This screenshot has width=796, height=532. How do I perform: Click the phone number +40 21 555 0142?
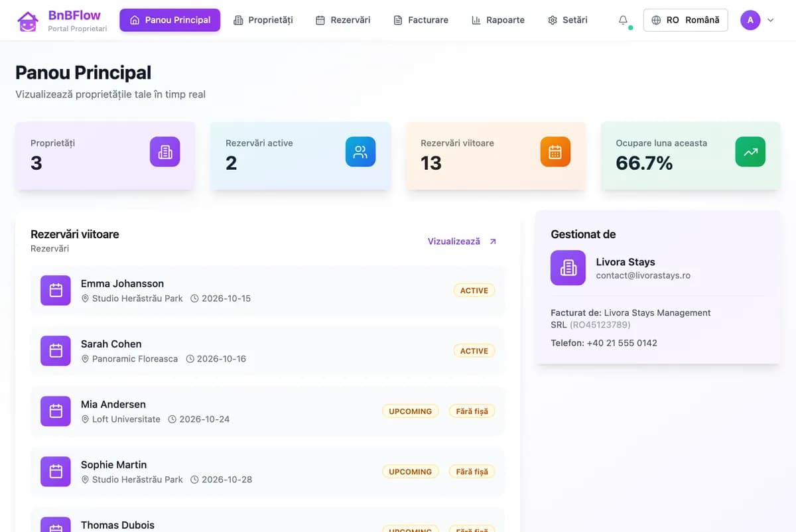[622, 343]
